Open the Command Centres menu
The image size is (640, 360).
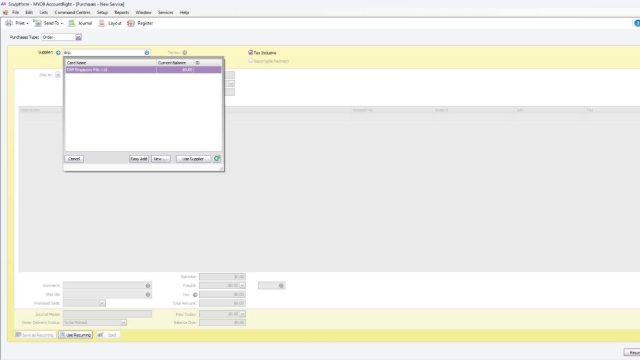72,13
